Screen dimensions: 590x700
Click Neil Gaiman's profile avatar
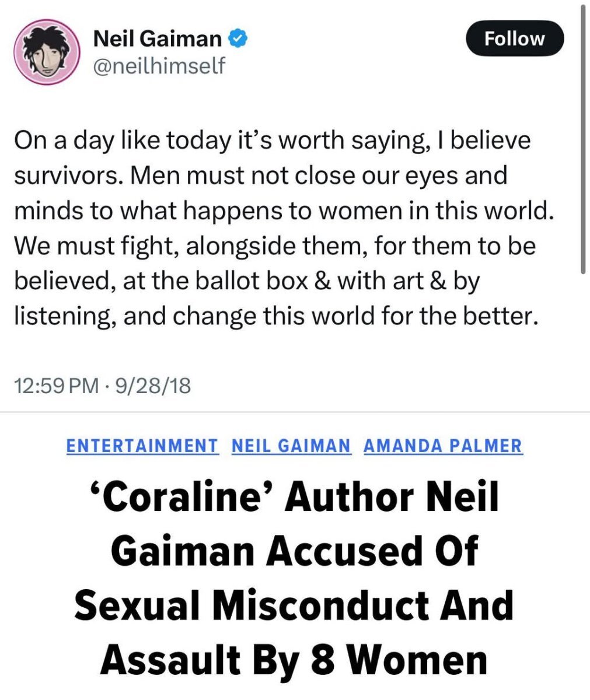pyautogui.click(x=47, y=52)
